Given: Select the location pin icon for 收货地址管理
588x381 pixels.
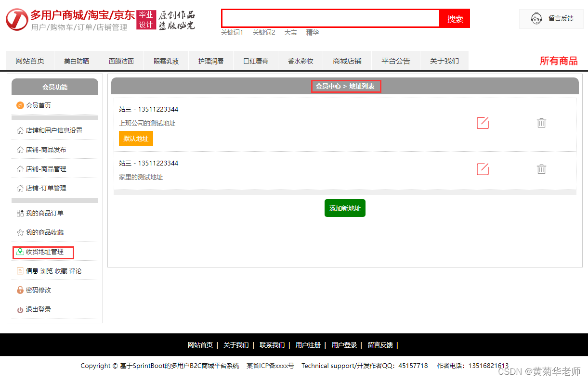Looking at the screenshot, I should pyautogui.click(x=19, y=252).
